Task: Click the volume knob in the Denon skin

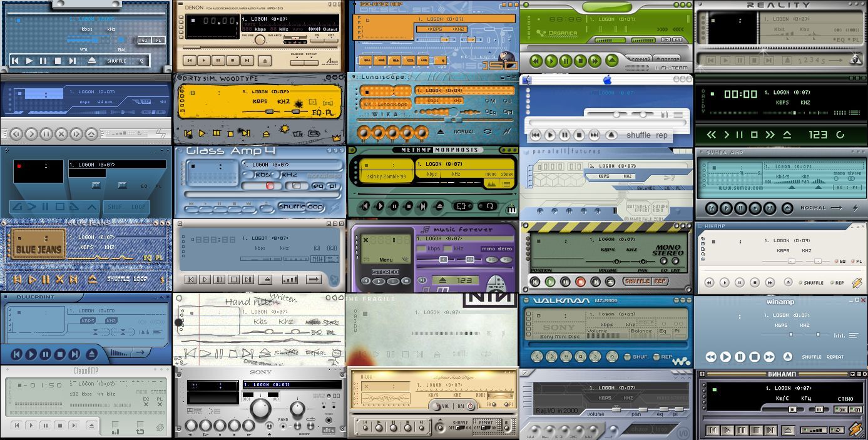Action: coord(259,39)
